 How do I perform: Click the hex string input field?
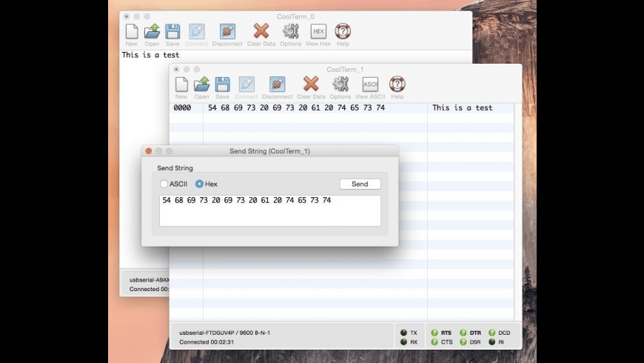click(x=270, y=210)
